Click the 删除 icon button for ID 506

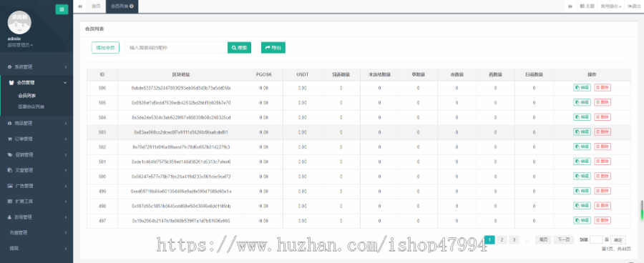click(x=602, y=87)
